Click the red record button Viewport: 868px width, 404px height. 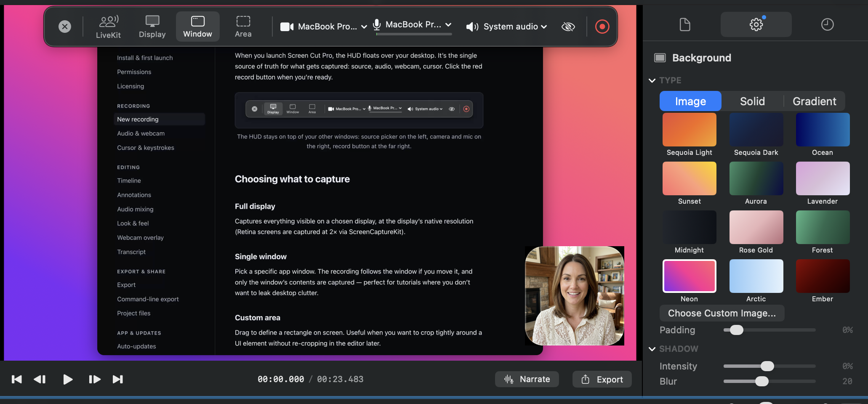(602, 27)
